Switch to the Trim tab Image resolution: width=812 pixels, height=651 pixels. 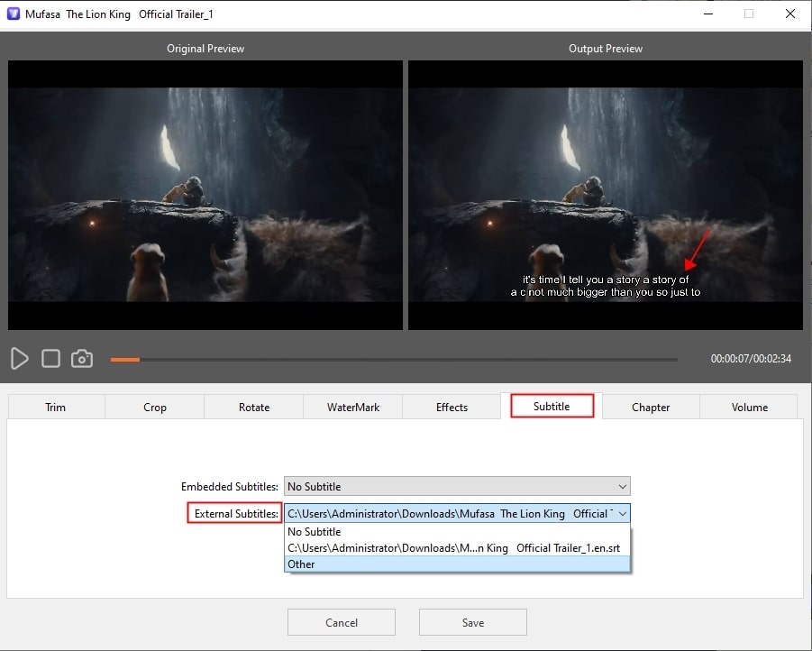pos(55,407)
